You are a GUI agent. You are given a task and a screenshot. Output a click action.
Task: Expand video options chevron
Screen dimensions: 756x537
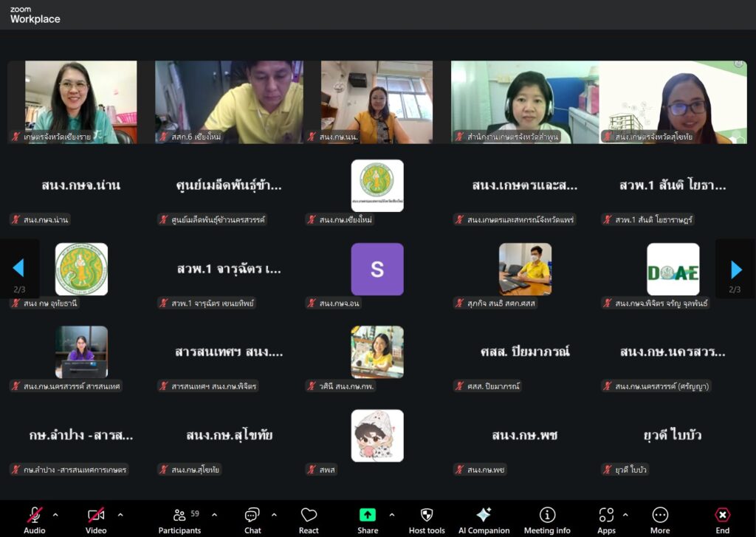[120, 515]
